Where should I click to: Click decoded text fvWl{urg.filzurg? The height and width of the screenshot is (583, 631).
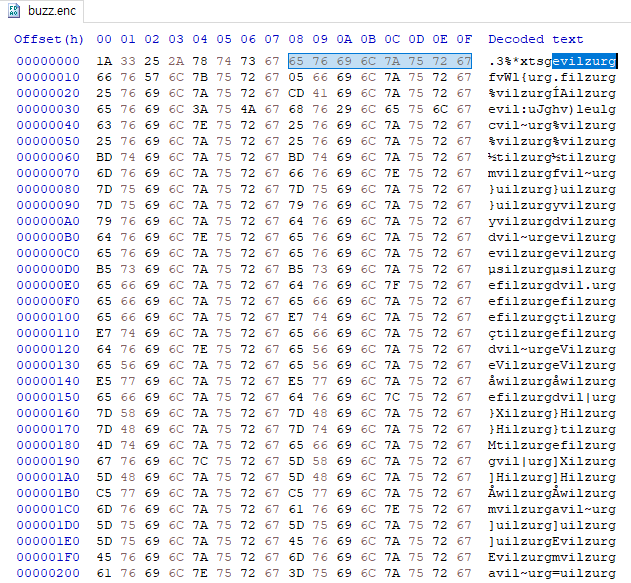pyautogui.click(x=552, y=77)
